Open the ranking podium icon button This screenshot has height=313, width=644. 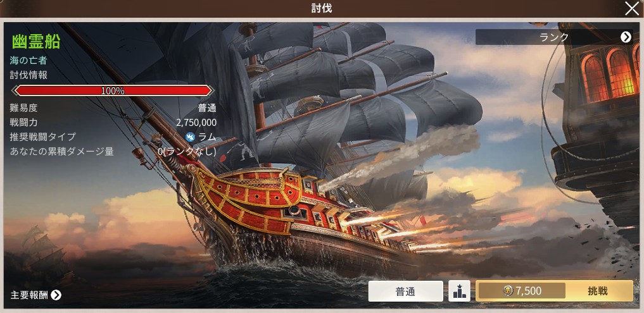coord(459,291)
